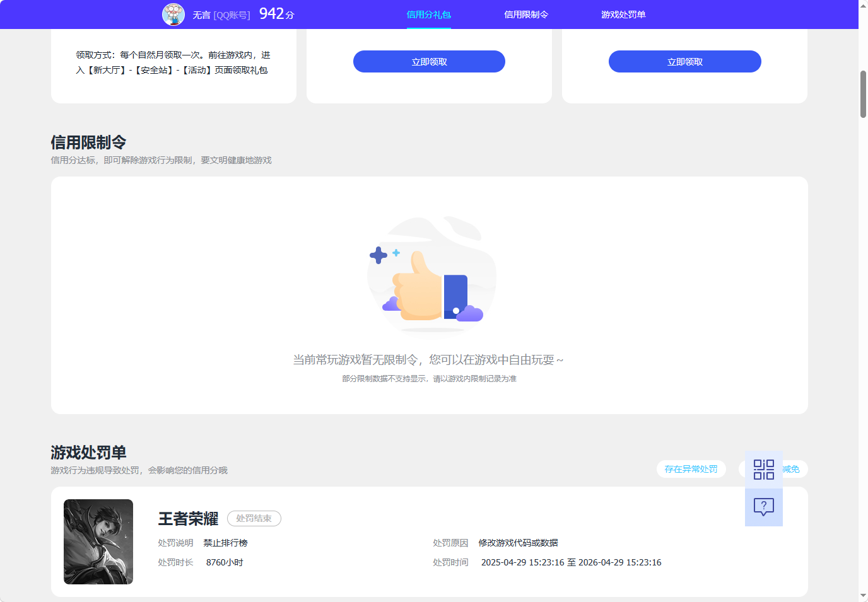
Task: Click 游戏行为违规导致处罚 subtitle text
Action: coord(139,470)
